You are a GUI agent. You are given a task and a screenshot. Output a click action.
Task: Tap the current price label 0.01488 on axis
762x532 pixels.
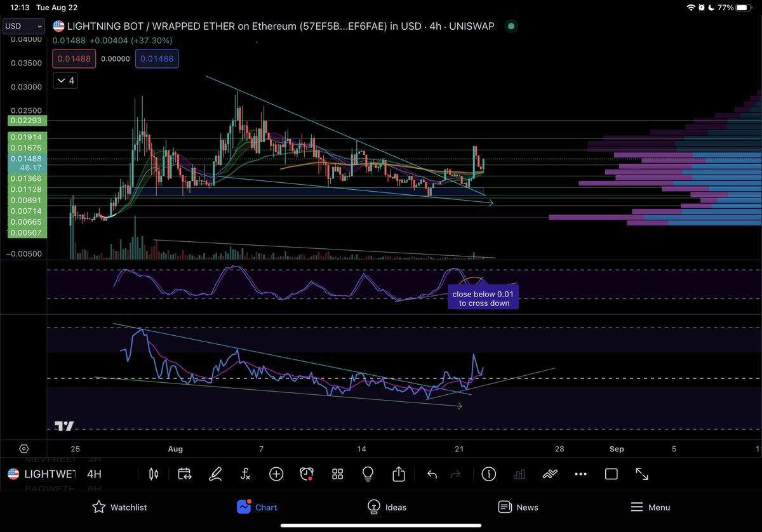tap(26, 159)
